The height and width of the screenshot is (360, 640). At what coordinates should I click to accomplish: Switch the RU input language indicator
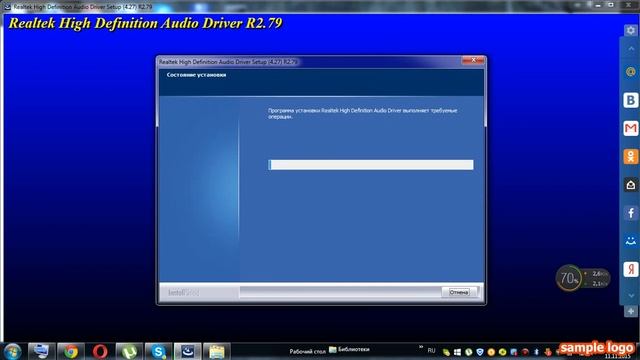431,351
